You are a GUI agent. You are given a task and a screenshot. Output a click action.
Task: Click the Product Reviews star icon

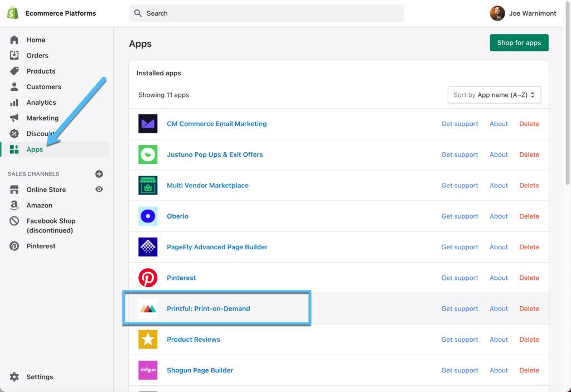pyautogui.click(x=148, y=339)
